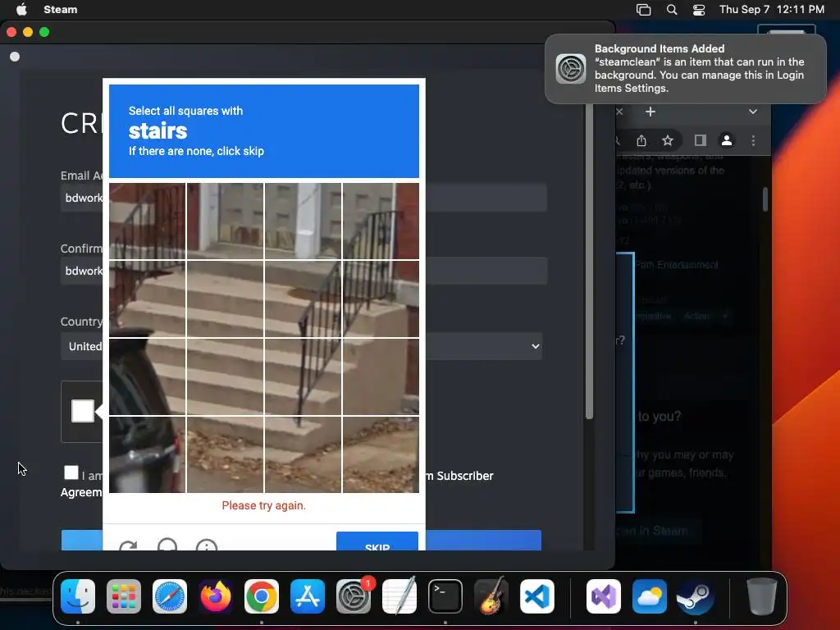This screenshot has height=630, width=840.
Task: Switch to audio captcha challenge
Action: tap(167, 544)
